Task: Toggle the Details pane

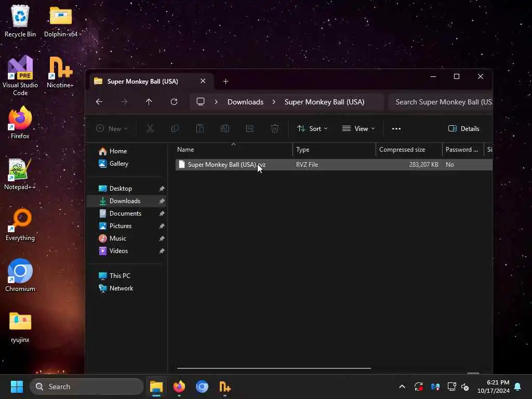Action: (464, 129)
